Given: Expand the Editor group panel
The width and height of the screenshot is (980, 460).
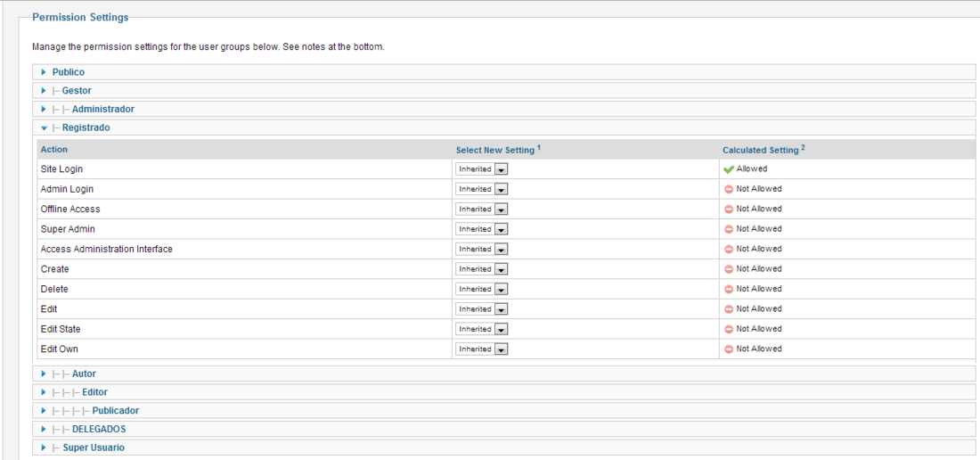Looking at the screenshot, I should pos(503,392).
